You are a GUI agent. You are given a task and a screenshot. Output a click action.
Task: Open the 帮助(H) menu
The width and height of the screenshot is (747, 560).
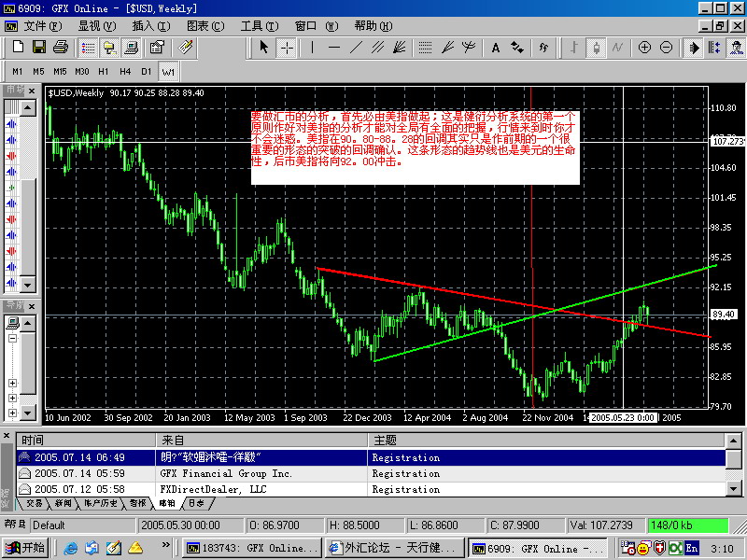pyautogui.click(x=373, y=26)
